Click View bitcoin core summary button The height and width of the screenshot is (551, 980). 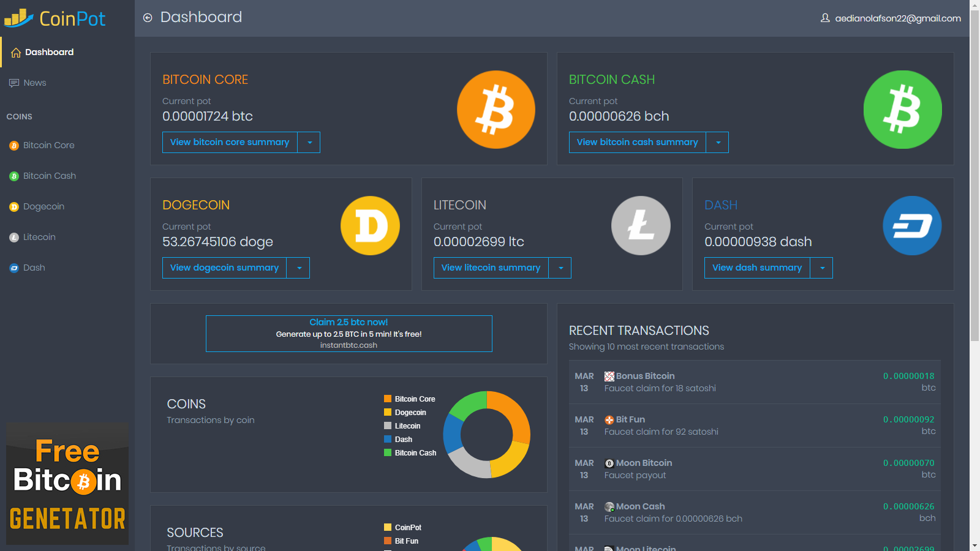click(230, 143)
